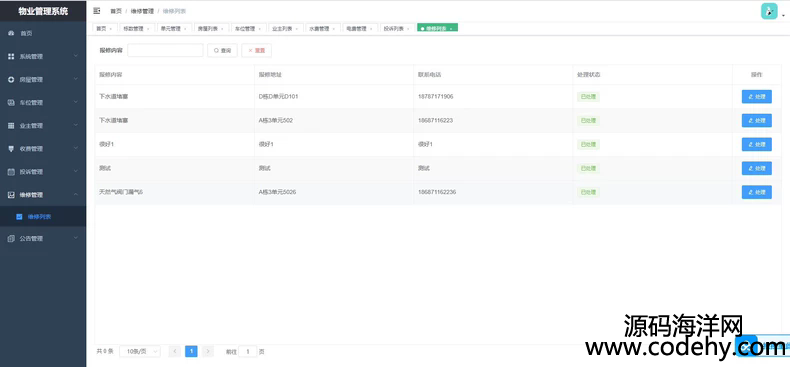This screenshot has height=367, width=790.
Task: Focus the 报修内容 search input field
Action: pyautogui.click(x=165, y=50)
